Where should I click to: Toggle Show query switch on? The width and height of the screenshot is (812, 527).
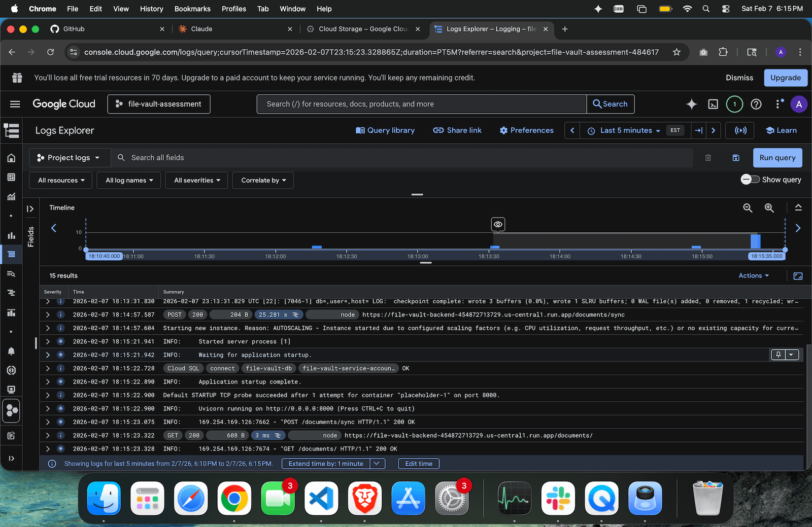pyautogui.click(x=750, y=179)
